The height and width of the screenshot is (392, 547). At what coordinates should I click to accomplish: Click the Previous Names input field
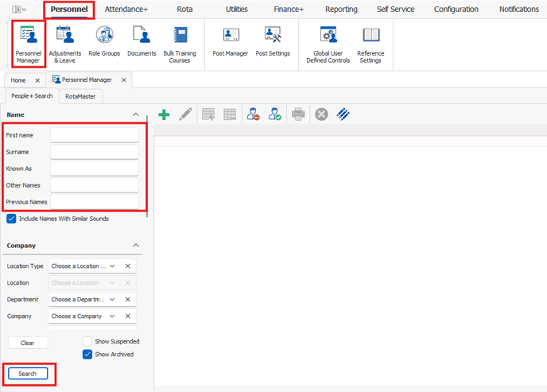94,202
